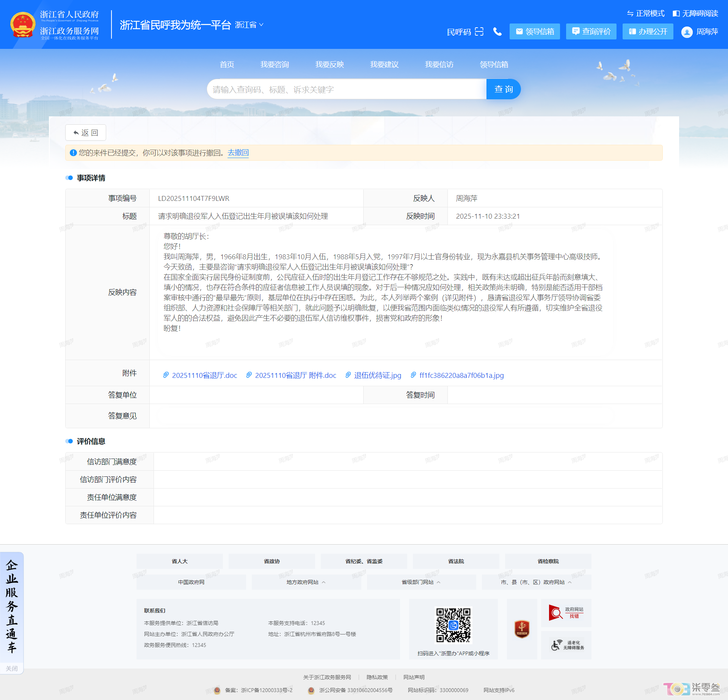
Task: Click the phone icon in header
Action: (x=497, y=32)
